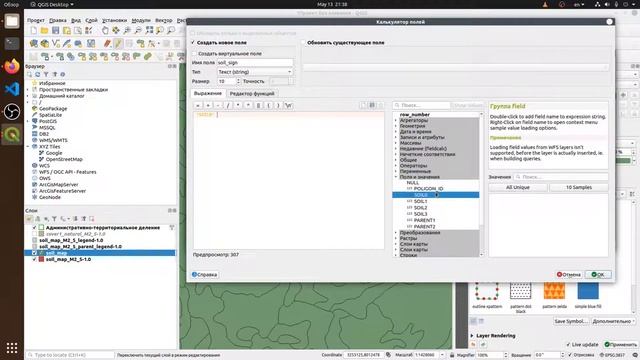Select the Pan Map hand tool
The image size is (640, 360).
point(105,31)
